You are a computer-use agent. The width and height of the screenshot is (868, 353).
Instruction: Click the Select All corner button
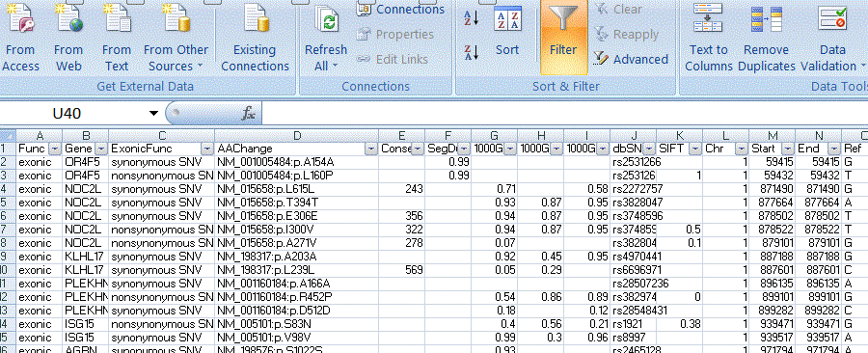(x=8, y=136)
